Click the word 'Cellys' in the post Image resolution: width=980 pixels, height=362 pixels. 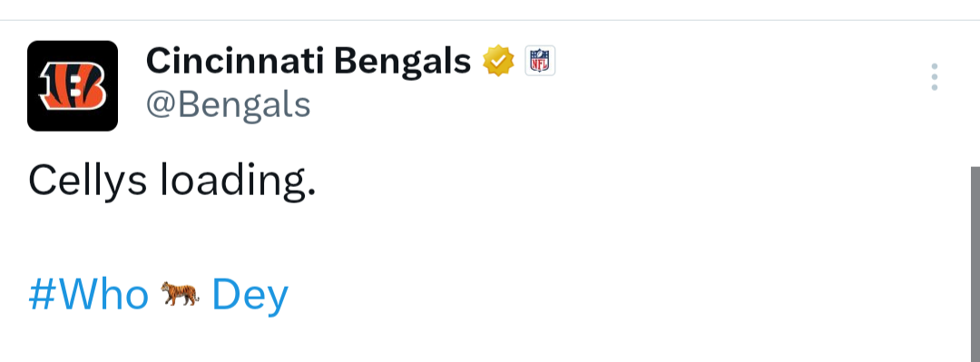coord(87,182)
